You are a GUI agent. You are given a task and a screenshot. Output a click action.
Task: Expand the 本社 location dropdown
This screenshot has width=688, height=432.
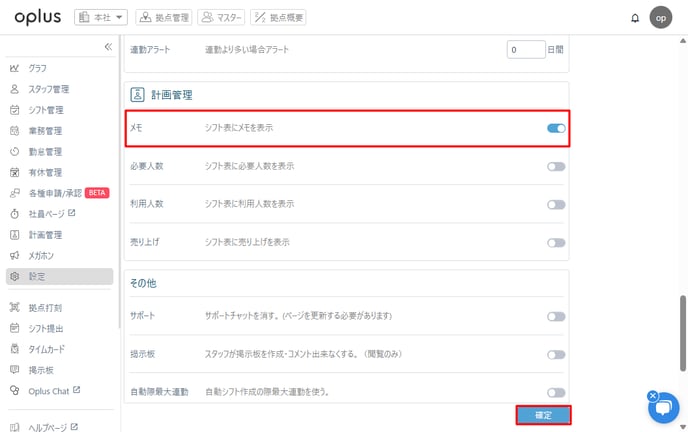(101, 17)
